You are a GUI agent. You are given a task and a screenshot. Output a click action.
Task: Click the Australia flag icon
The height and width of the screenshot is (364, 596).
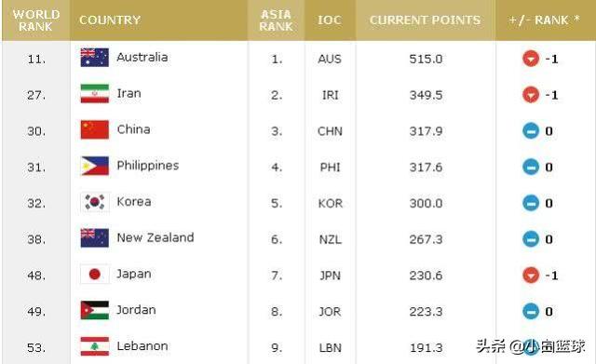pos(95,58)
